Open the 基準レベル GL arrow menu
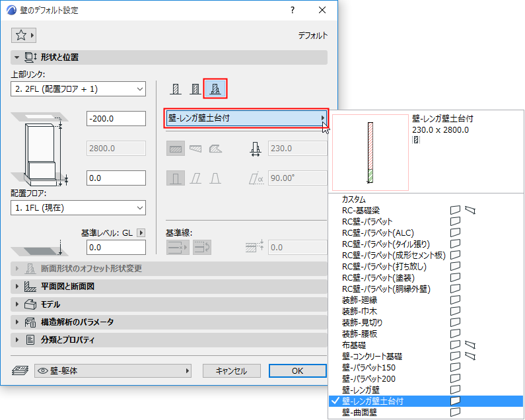 pyautogui.click(x=141, y=232)
